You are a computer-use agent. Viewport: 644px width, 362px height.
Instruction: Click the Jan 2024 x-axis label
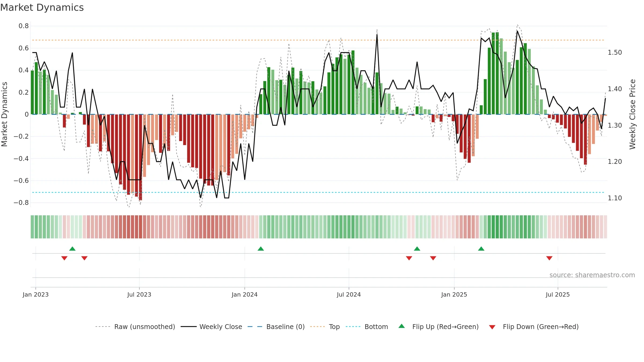click(245, 294)
